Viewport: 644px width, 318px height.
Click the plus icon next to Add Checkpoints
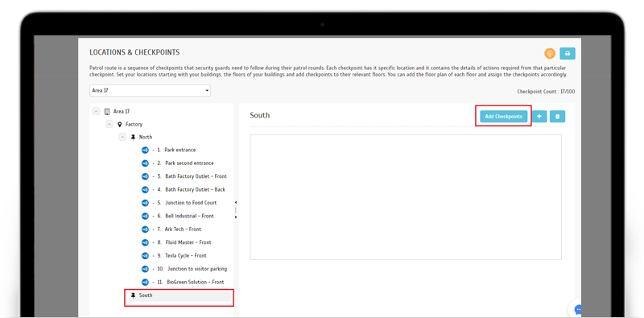(x=539, y=117)
